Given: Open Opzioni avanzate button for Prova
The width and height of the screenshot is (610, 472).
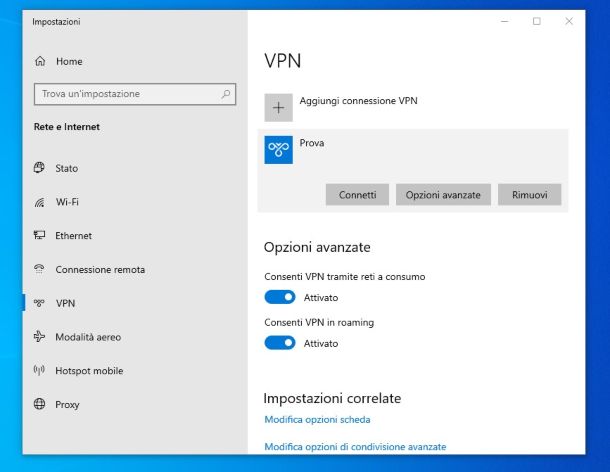Looking at the screenshot, I should pos(443,195).
